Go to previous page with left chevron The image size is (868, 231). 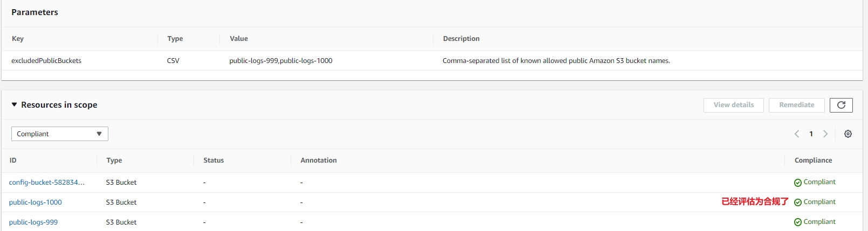pyautogui.click(x=796, y=134)
